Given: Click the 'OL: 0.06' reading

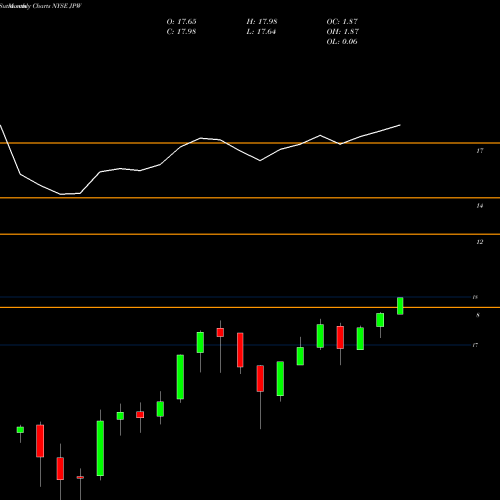Looking at the screenshot, I should 342,42.
